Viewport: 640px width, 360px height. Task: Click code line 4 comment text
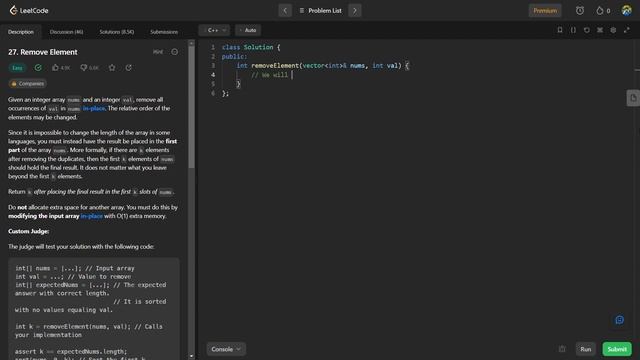(269, 75)
